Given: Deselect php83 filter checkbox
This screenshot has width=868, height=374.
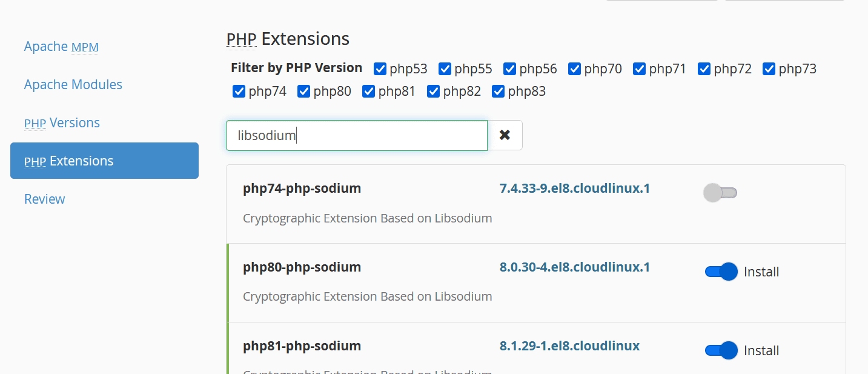Looking at the screenshot, I should (x=499, y=92).
